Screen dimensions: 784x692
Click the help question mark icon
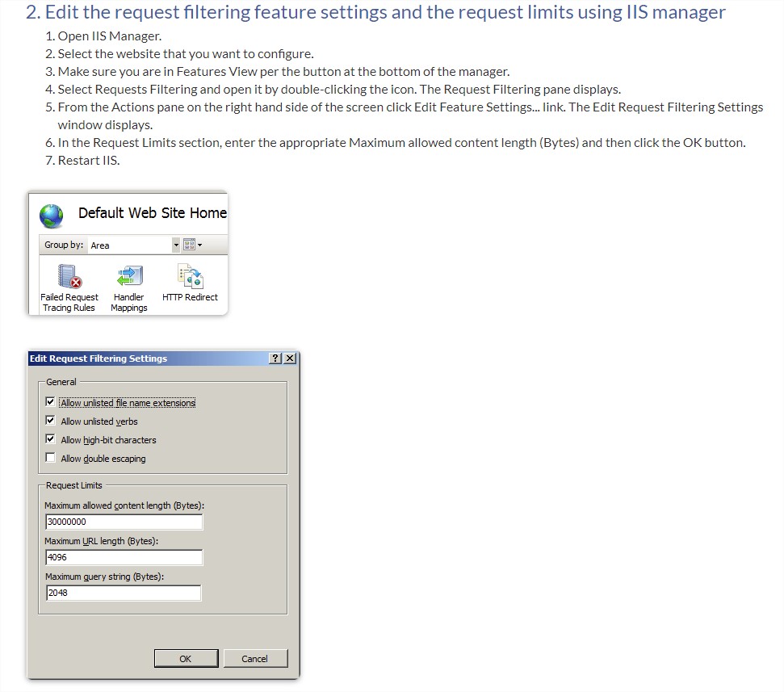pos(274,359)
